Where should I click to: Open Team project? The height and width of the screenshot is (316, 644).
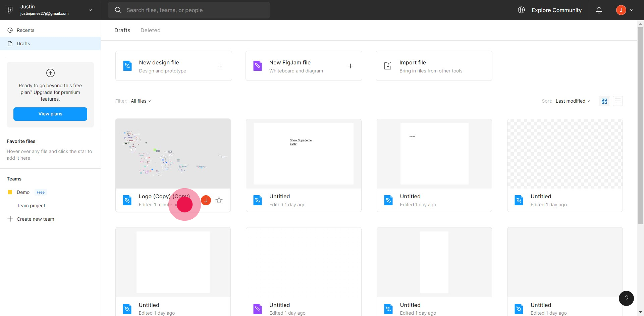[31, 206]
